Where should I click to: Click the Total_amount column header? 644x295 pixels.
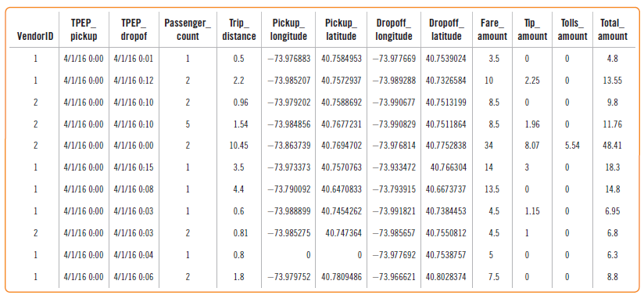pyautogui.click(x=613, y=29)
